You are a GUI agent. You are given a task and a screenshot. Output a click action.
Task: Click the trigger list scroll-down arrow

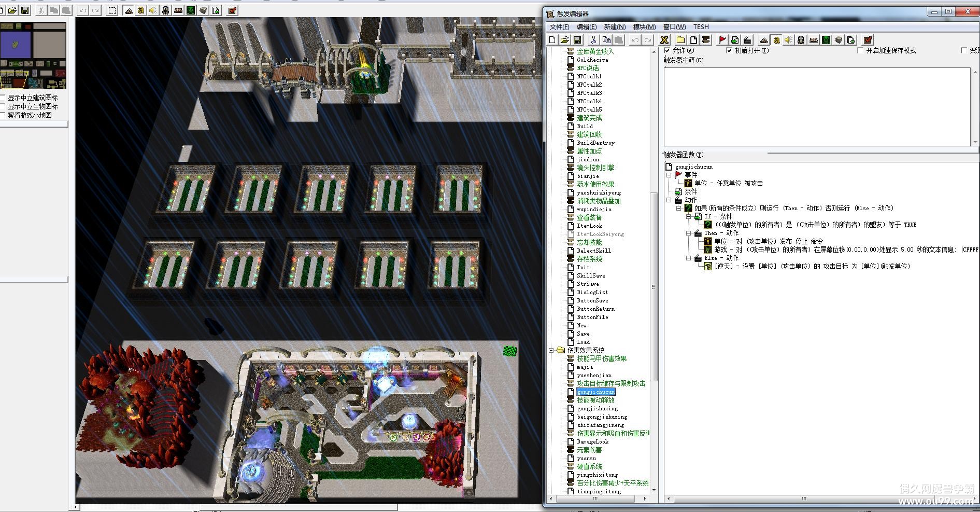point(654,490)
